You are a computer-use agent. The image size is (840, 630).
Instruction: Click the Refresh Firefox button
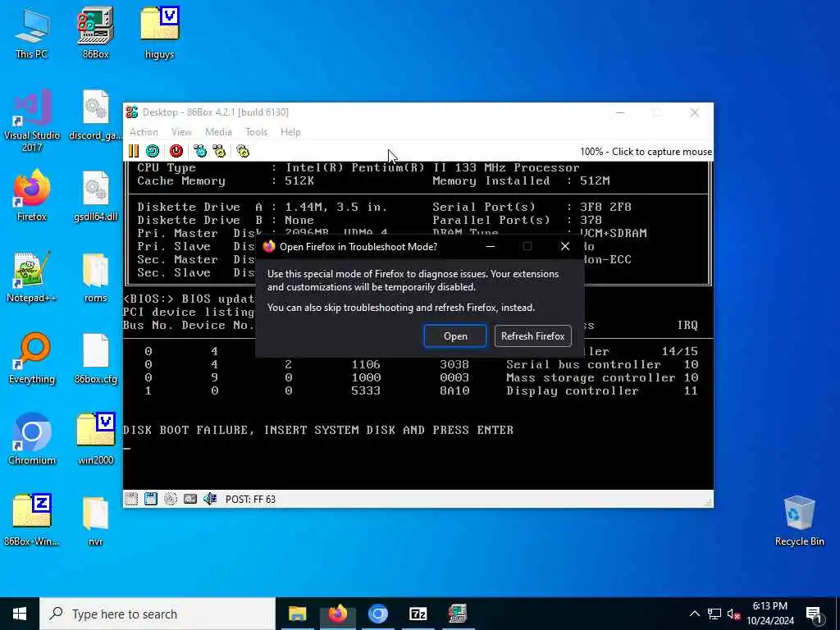coord(533,336)
